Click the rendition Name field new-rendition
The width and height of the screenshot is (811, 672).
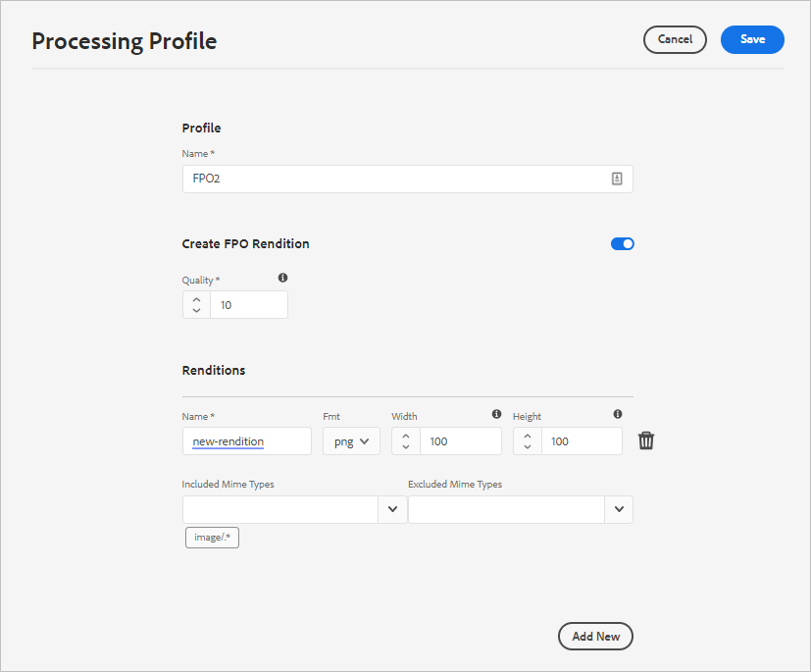[247, 441]
